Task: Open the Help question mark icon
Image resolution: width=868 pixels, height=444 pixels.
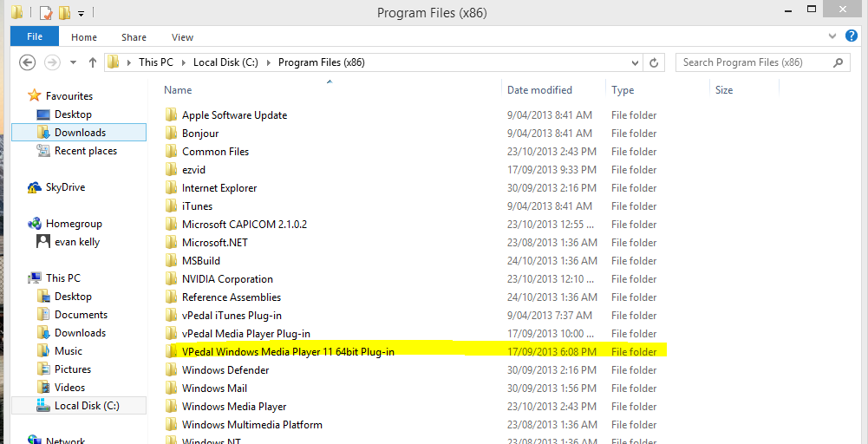Action: tap(852, 36)
